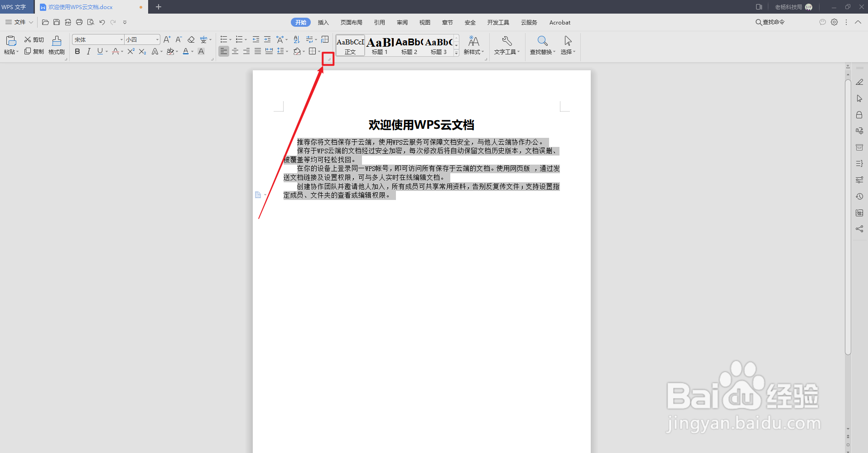Viewport: 868px width, 453px height.
Task: Apply distributed alignment
Action: pos(269,51)
